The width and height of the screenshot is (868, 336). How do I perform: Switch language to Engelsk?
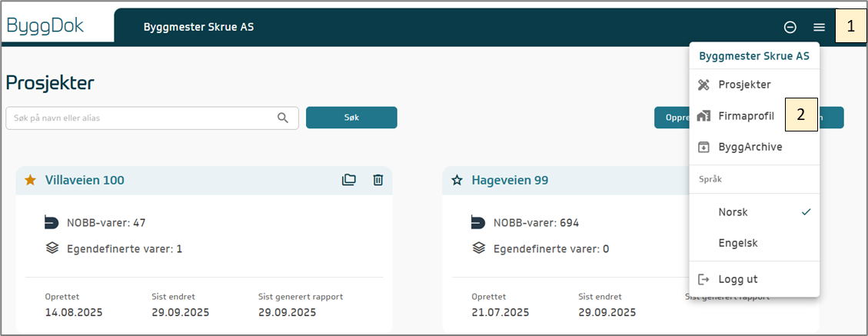737,243
